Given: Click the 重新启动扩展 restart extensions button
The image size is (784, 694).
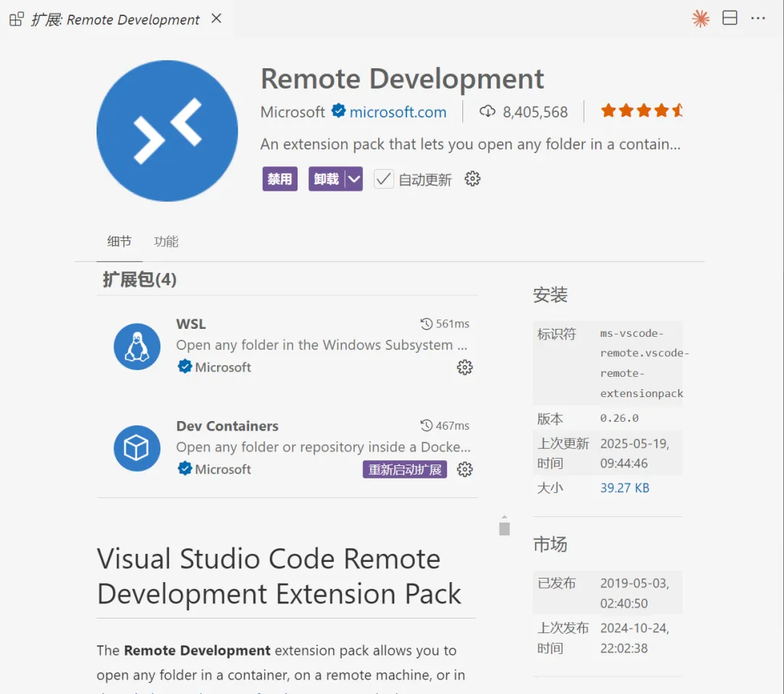Looking at the screenshot, I should [x=405, y=470].
